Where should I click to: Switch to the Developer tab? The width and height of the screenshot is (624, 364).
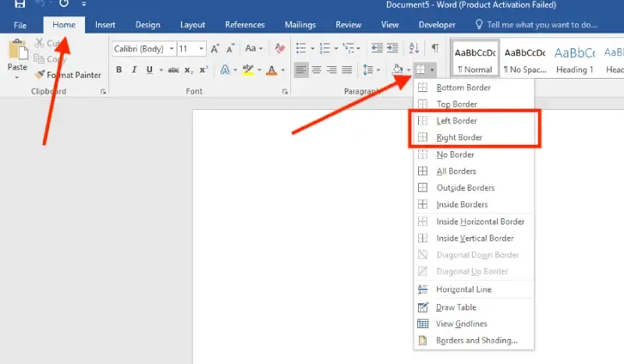pos(437,25)
